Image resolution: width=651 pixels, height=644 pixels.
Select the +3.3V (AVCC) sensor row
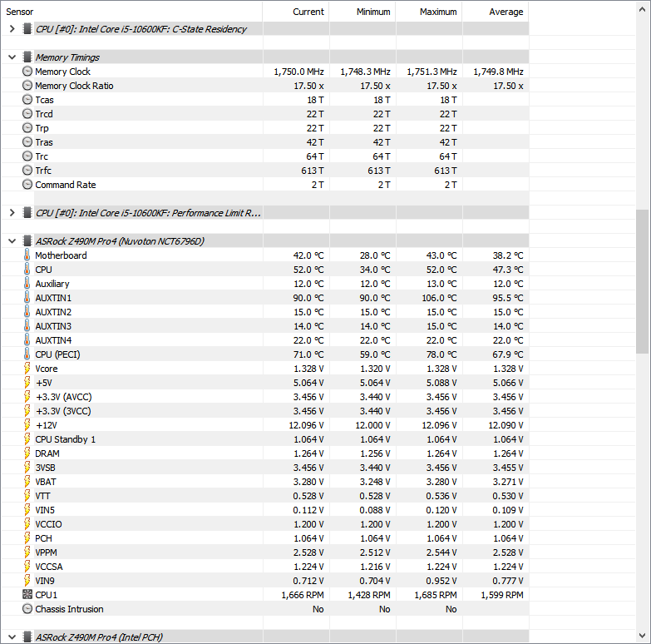[x=264, y=397]
